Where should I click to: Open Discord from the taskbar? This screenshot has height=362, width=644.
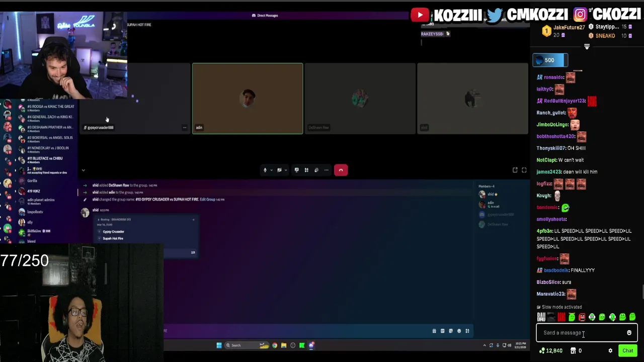pos(311,345)
